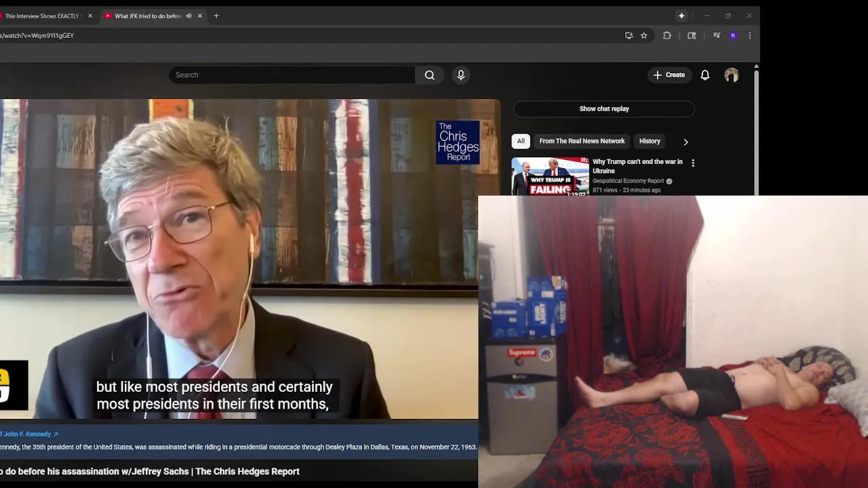Open the side panel search icon
Screen dimensions: 868x488
tap(692, 35)
